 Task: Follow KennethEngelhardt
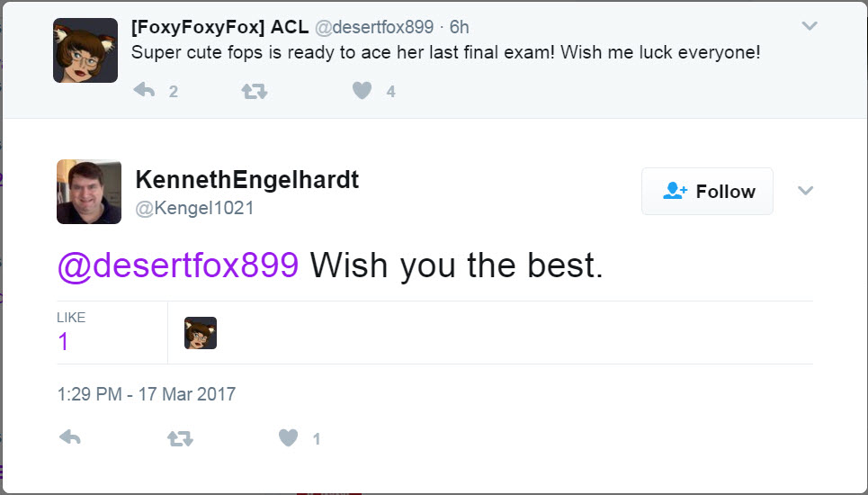[708, 191]
